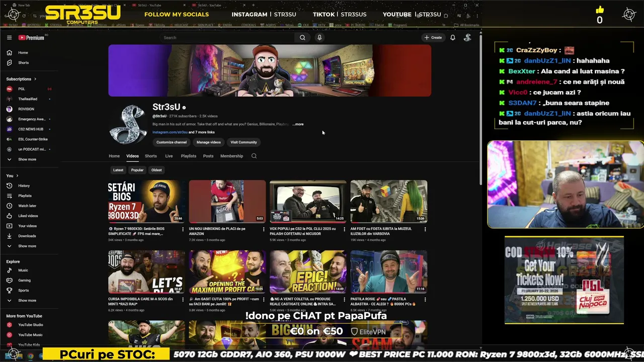Viewport: 644px width, 362px height.
Task: Open options for the UN NOU UNBOXING video
Action: click(264, 229)
